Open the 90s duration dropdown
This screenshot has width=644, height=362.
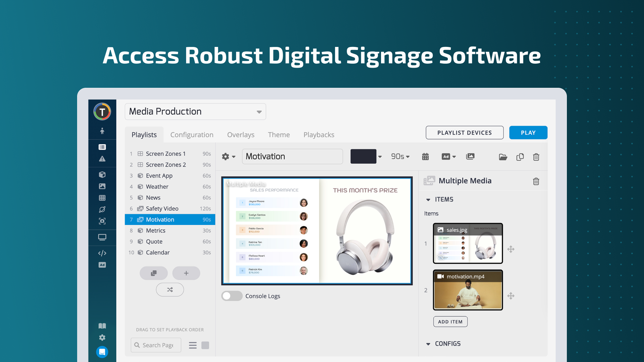pos(400,157)
